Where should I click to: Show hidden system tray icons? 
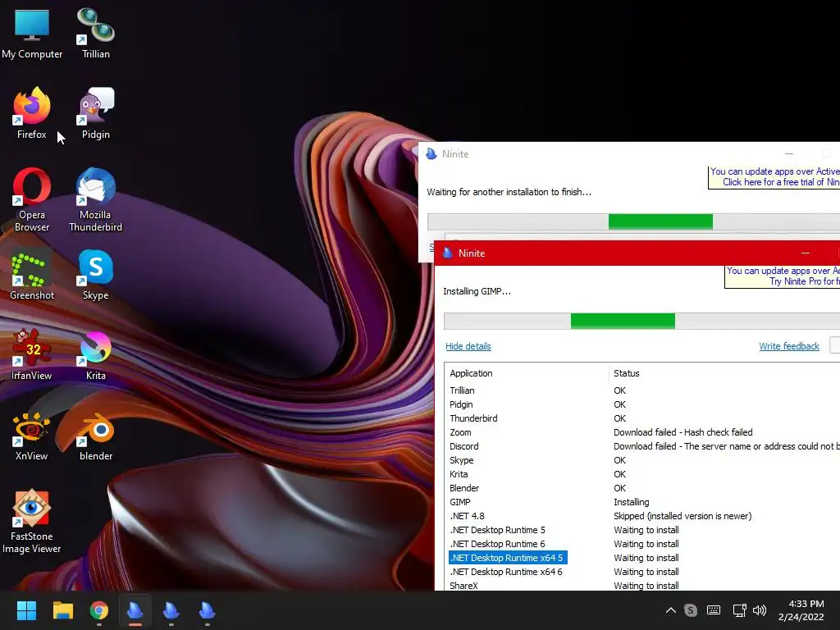click(x=670, y=609)
